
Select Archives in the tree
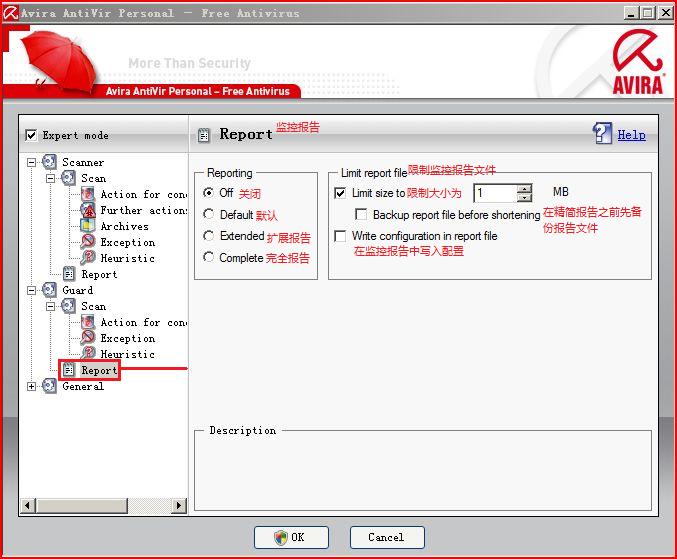[124, 227]
